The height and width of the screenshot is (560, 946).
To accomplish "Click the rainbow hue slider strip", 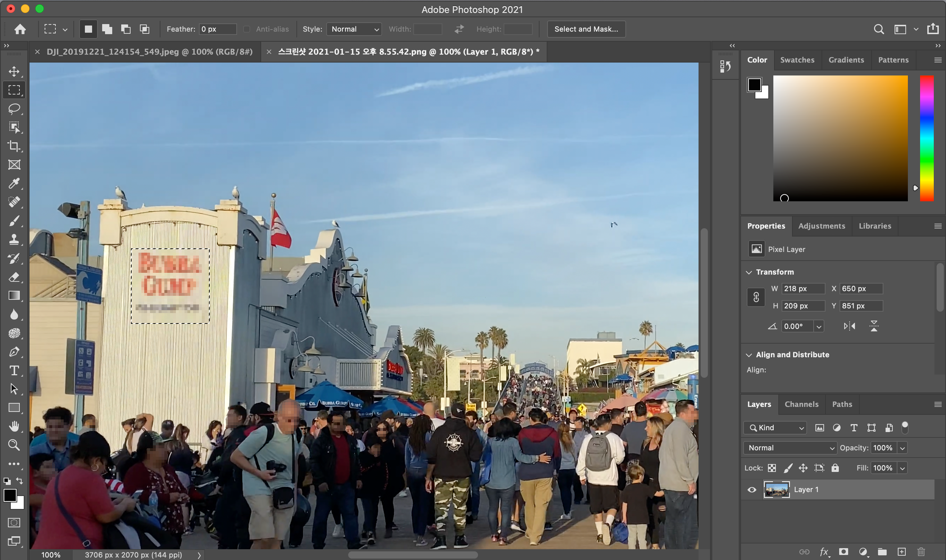I will pos(926,138).
